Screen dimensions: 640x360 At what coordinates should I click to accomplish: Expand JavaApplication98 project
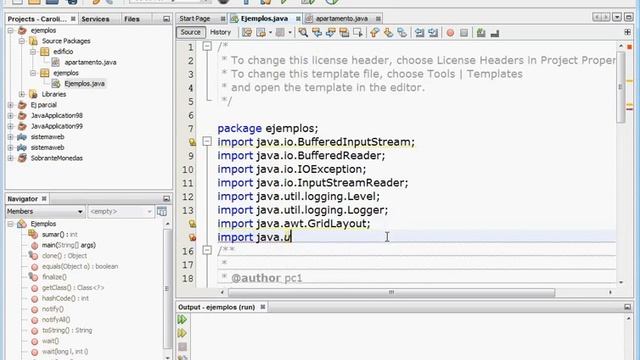point(11,116)
